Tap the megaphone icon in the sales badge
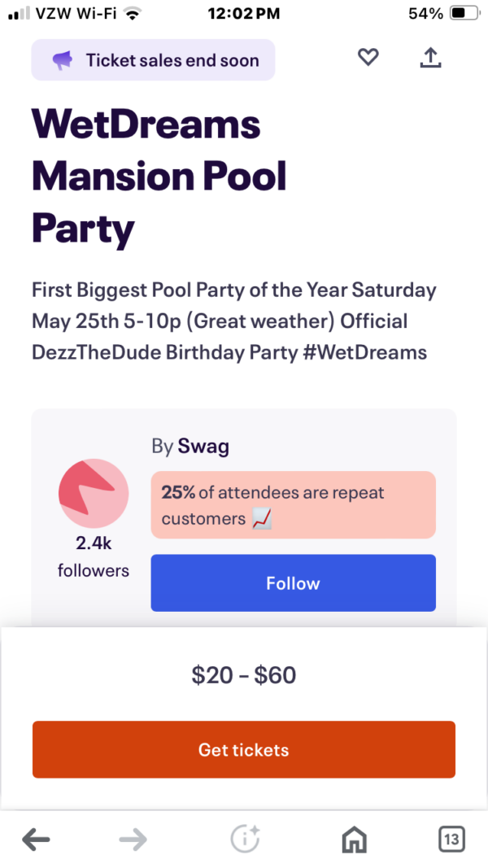The image size is (488, 868). click(63, 60)
